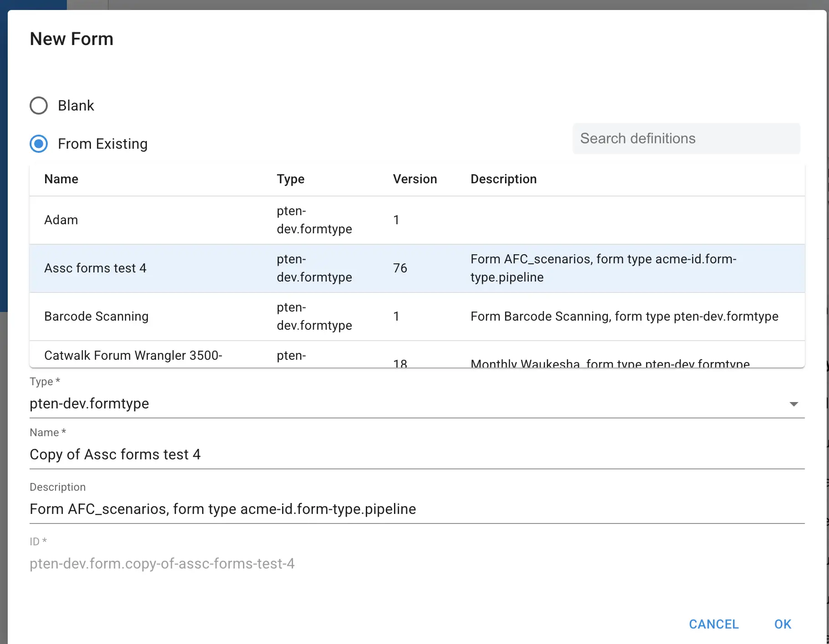Click the Description column header
Image resolution: width=829 pixels, height=644 pixels.
[x=503, y=179]
